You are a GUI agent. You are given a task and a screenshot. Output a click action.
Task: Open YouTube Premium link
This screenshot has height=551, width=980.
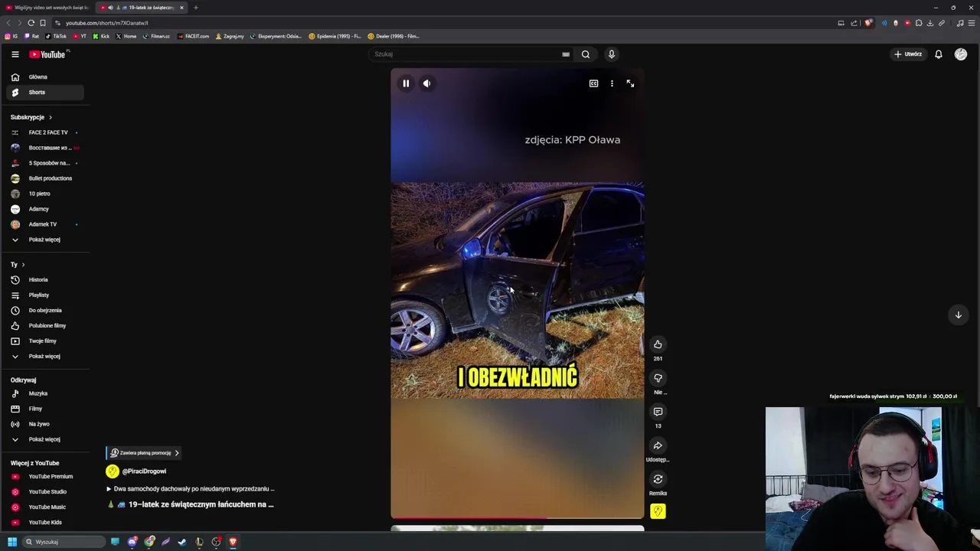(45, 477)
